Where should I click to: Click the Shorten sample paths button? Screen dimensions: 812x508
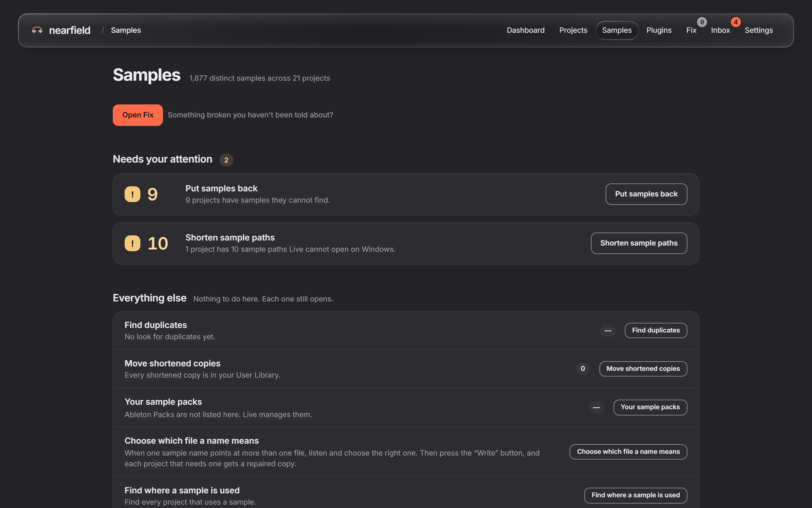pyautogui.click(x=639, y=243)
